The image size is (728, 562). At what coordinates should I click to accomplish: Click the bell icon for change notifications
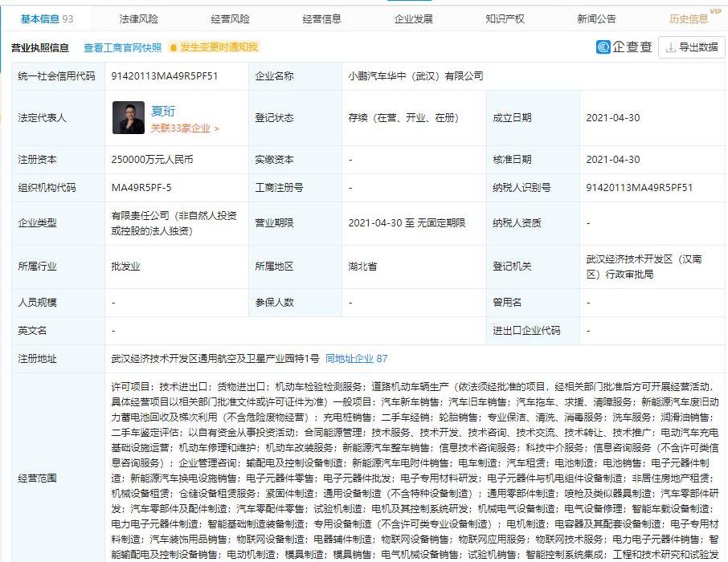[x=173, y=47]
